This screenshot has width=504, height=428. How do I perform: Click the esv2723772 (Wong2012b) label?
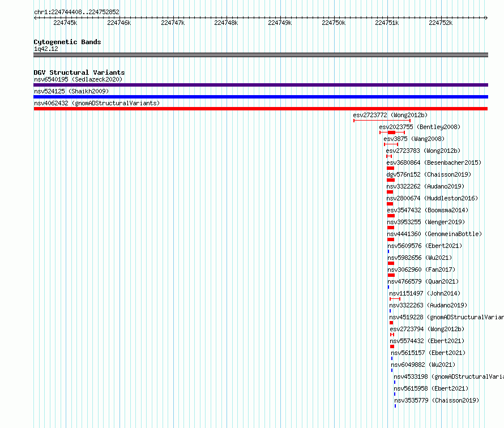click(x=390, y=115)
